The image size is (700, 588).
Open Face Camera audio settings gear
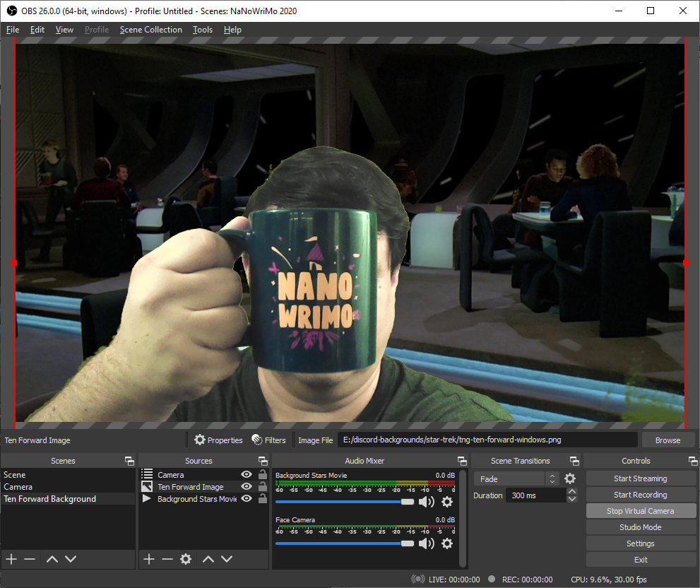[447, 543]
